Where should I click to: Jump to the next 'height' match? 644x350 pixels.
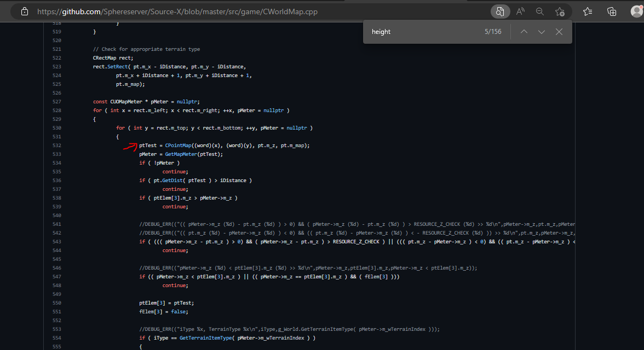[541, 31]
